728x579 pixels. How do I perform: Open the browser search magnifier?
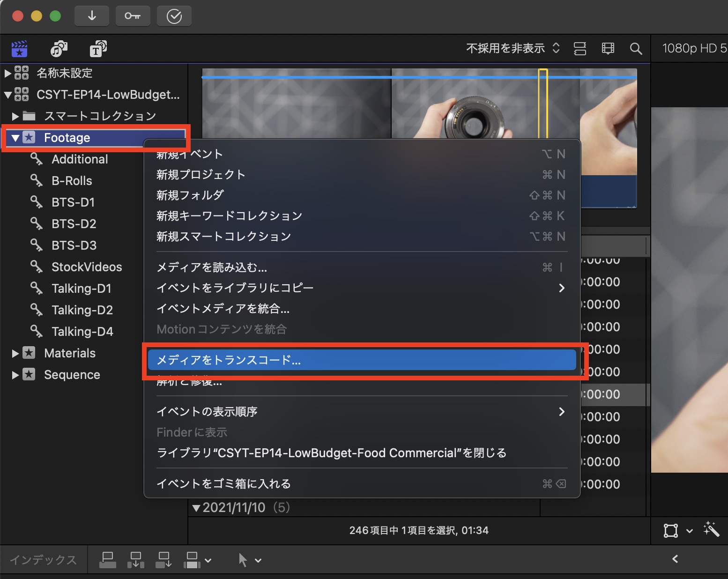(x=636, y=48)
